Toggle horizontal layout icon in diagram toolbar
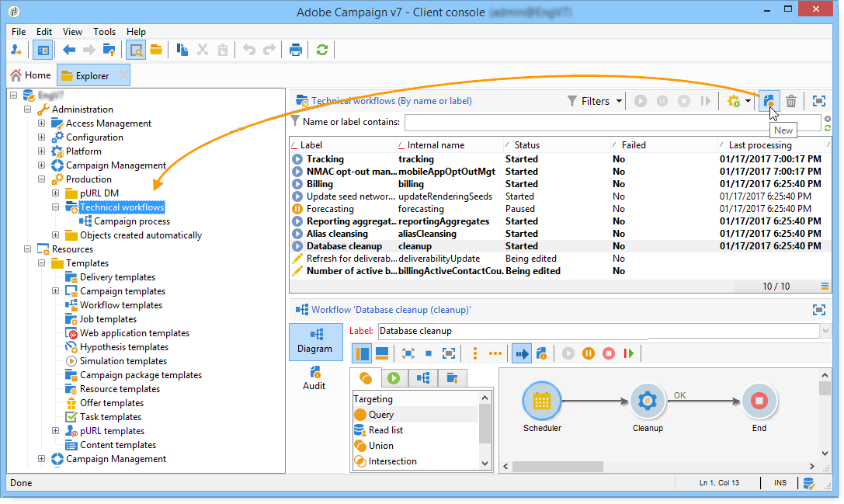The height and width of the screenshot is (504, 844). 382,353
